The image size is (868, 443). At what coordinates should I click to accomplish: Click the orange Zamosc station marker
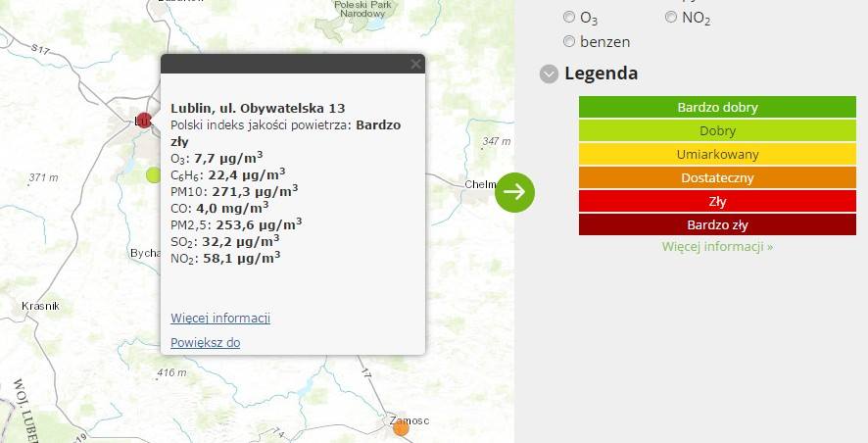pyautogui.click(x=401, y=427)
